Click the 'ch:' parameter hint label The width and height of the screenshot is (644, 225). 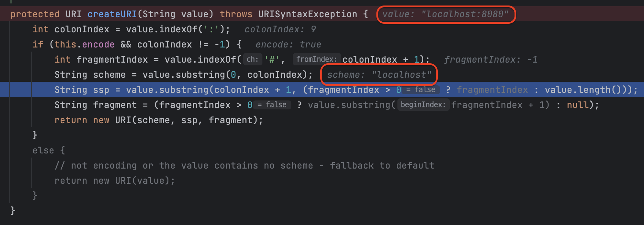(x=252, y=59)
